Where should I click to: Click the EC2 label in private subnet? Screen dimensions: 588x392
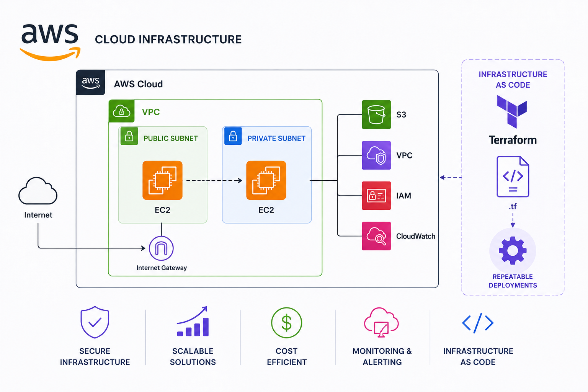point(266,210)
